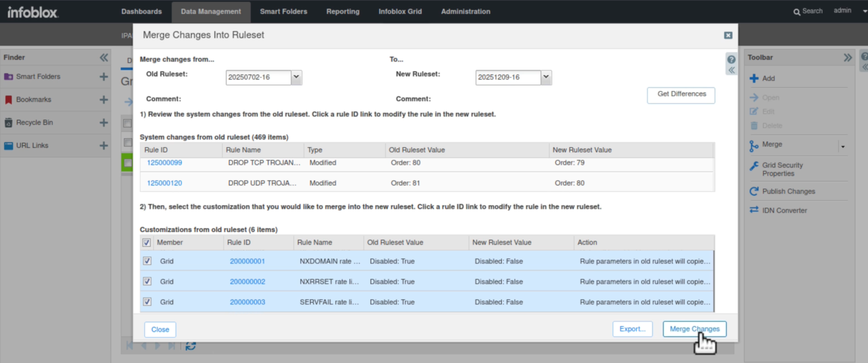Open the admin user menu
Image resolution: width=868 pixels, height=363 pixels.
850,11
